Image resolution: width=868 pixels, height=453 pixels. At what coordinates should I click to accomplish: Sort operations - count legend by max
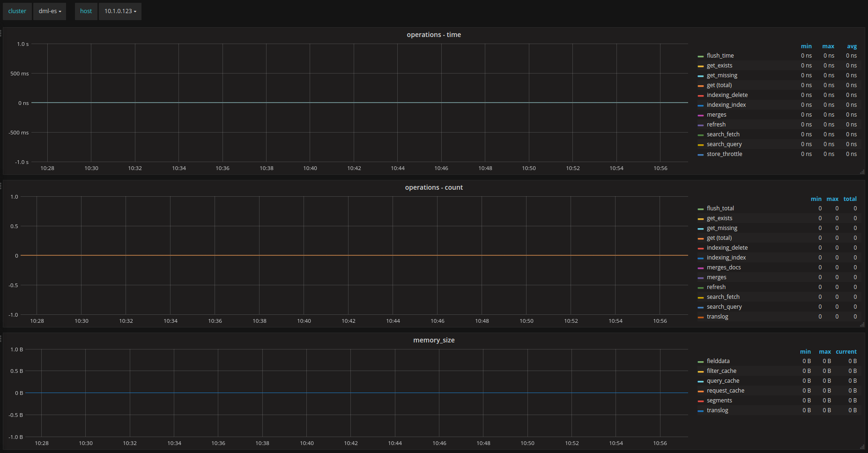pos(832,199)
